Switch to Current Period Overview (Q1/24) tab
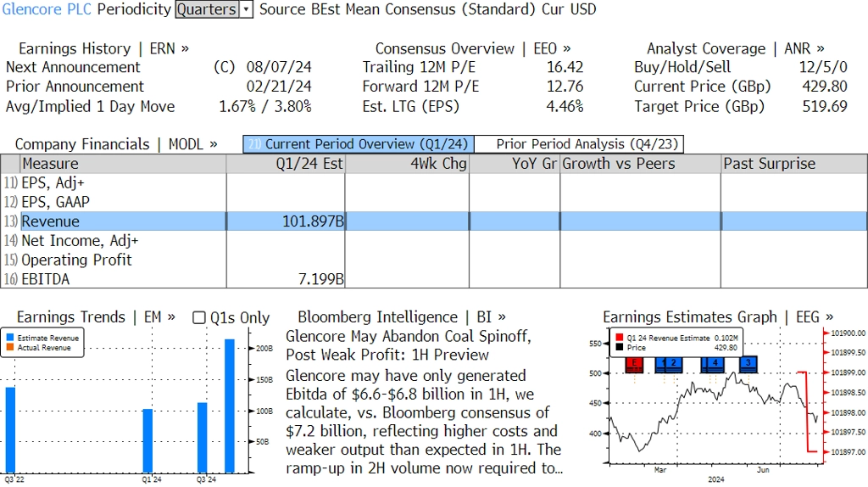Screen dimensions: 868x487 359,144
